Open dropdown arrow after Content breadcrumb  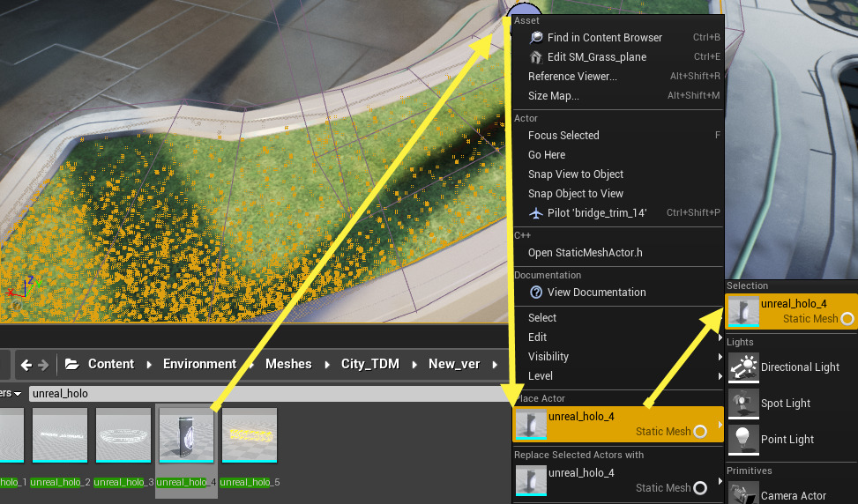click(x=149, y=365)
